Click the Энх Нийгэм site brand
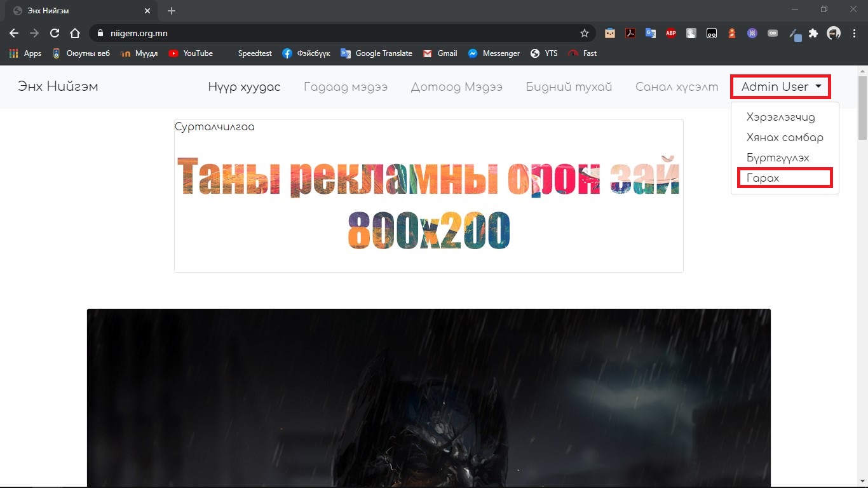 [x=58, y=86]
